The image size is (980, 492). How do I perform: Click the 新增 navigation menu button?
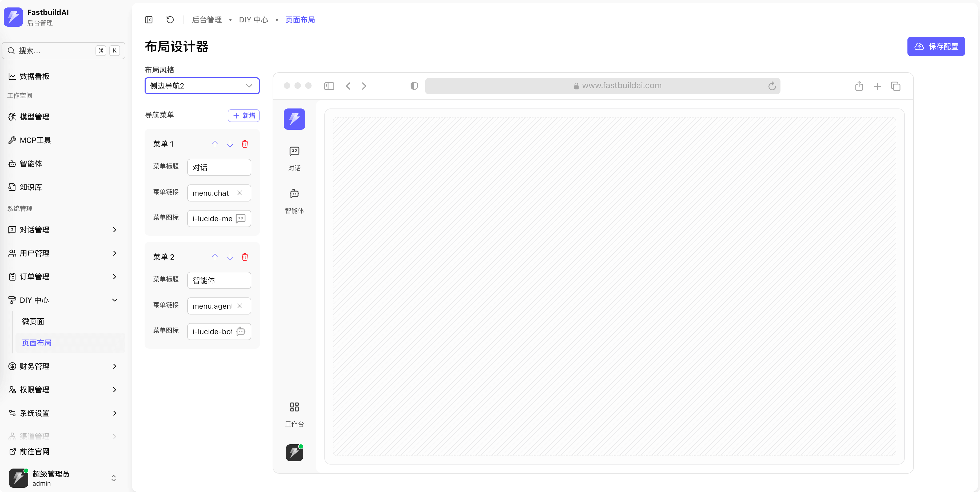(x=244, y=116)
